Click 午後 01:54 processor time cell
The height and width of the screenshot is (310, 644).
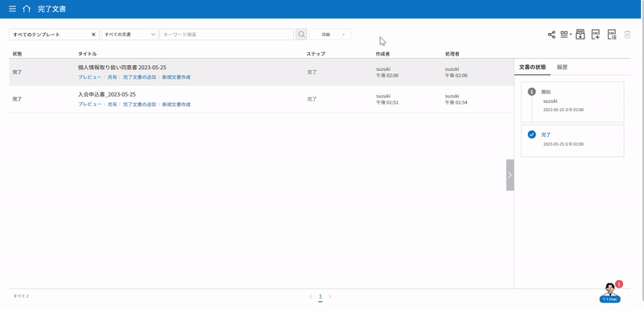[456, 102]
